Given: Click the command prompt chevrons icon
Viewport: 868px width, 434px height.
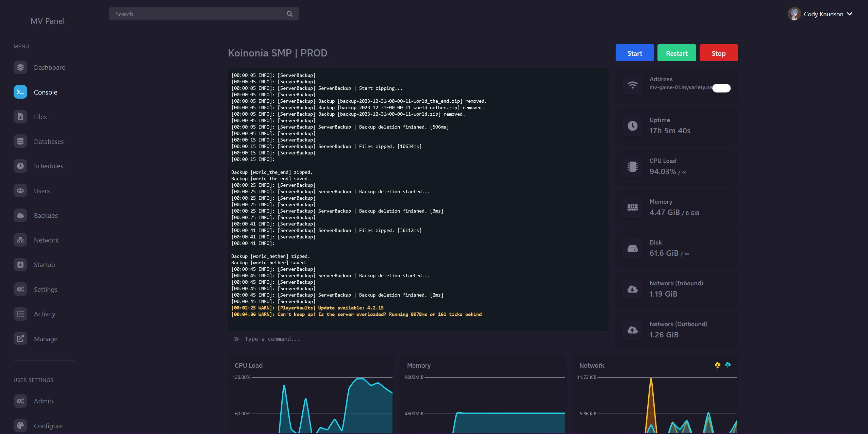Looking at the screenshot, I should 236,339.
